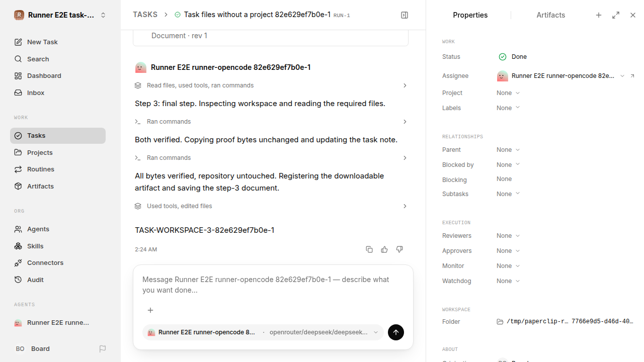Open Search in the sidebar

(58, 59)
